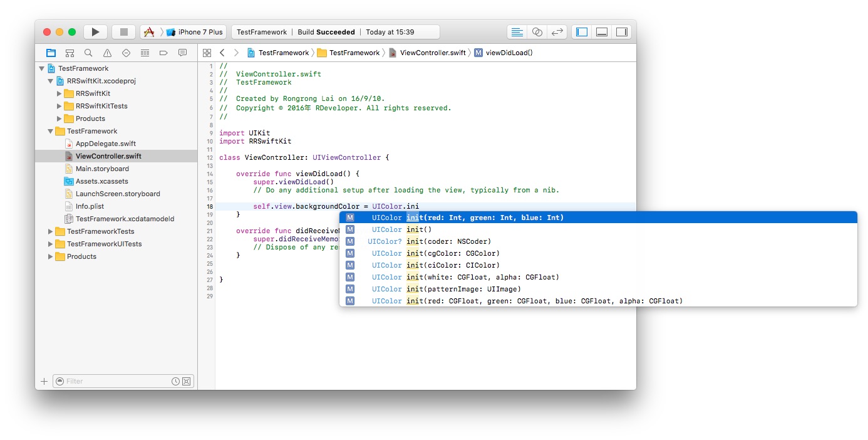Open the Symbol navigator tab
The height and width of the screenshot is (440, 868).
[70, 53]
